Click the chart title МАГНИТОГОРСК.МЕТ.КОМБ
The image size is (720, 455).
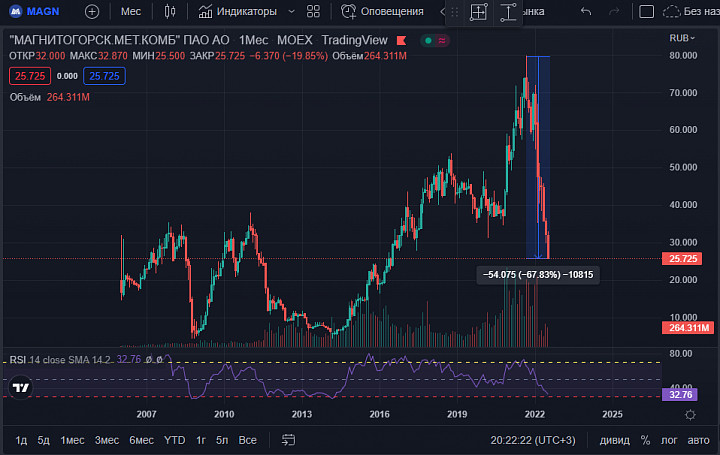tap(119, 40)
